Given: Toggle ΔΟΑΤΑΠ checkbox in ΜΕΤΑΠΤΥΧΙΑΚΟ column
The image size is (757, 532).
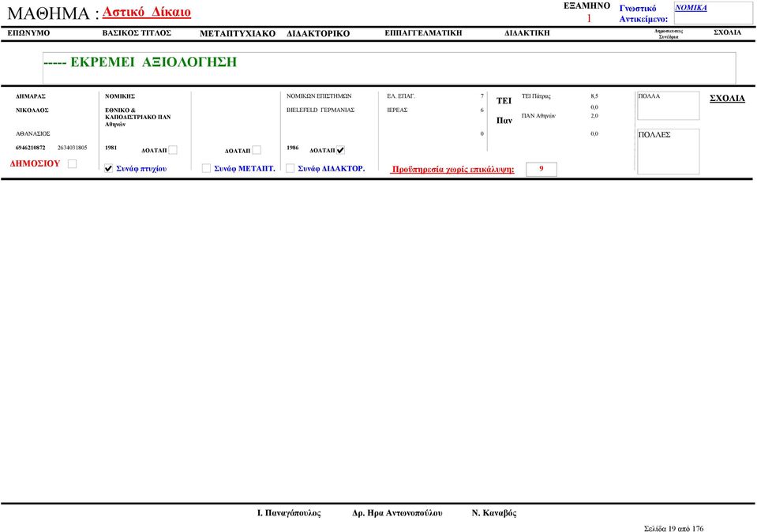Looking at the screenshot, I should 257,150.
